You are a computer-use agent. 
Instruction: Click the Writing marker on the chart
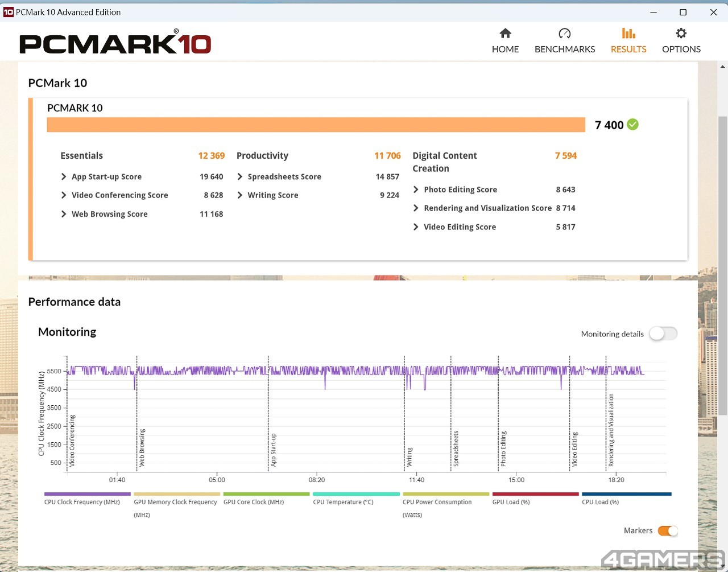[409, 457]
